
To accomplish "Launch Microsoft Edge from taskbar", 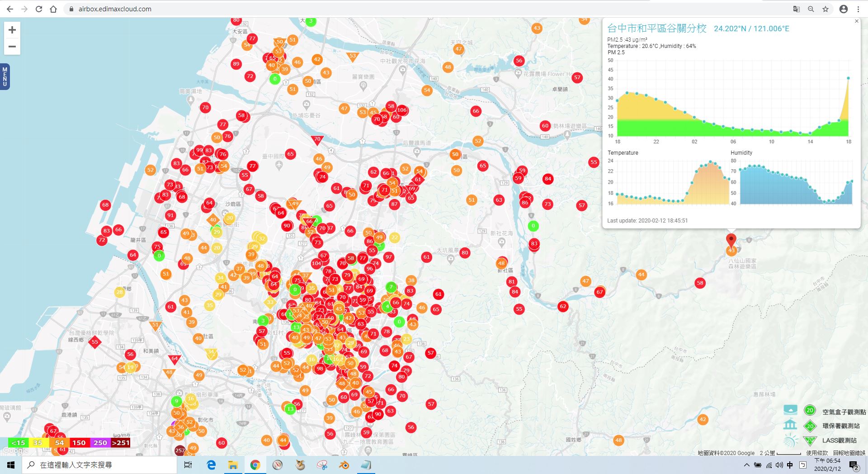I will pos(211,465).
